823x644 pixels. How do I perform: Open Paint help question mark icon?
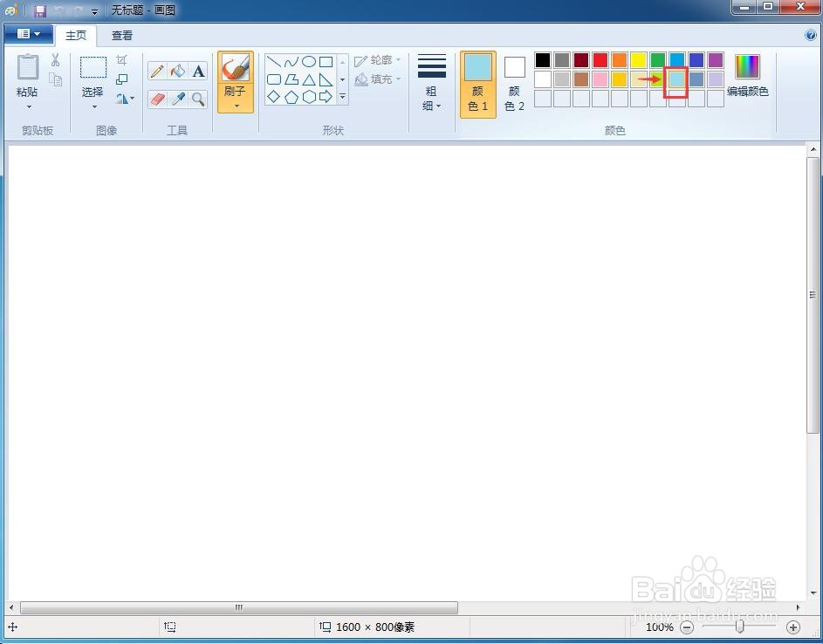pos(811,35)
